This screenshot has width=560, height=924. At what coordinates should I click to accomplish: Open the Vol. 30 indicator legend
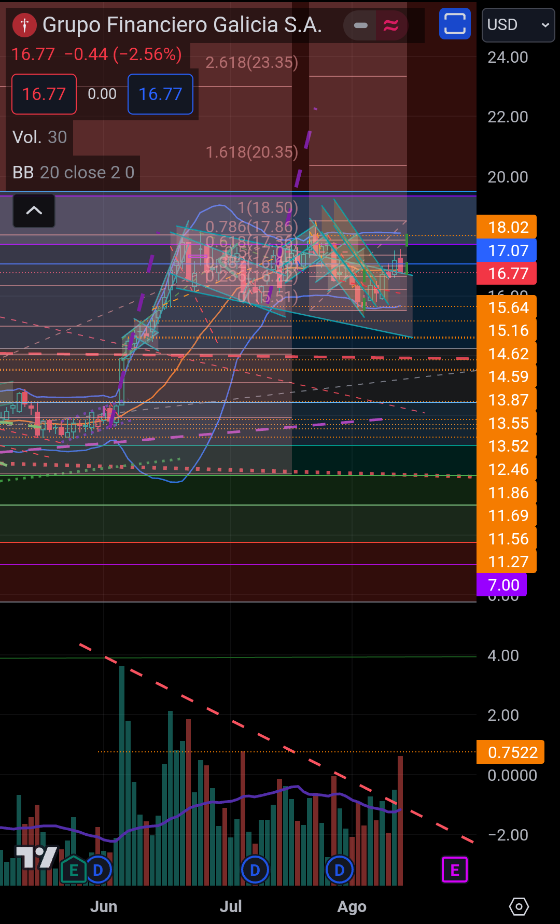[39, 137]
